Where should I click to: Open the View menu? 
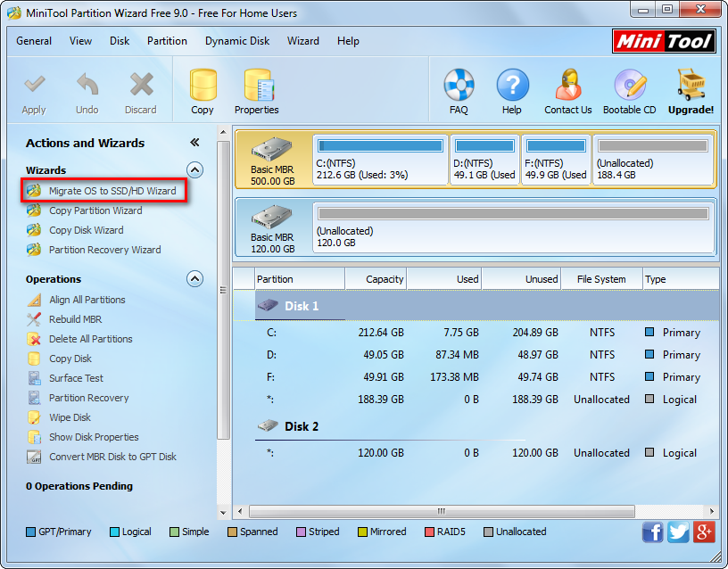(81, 41)
